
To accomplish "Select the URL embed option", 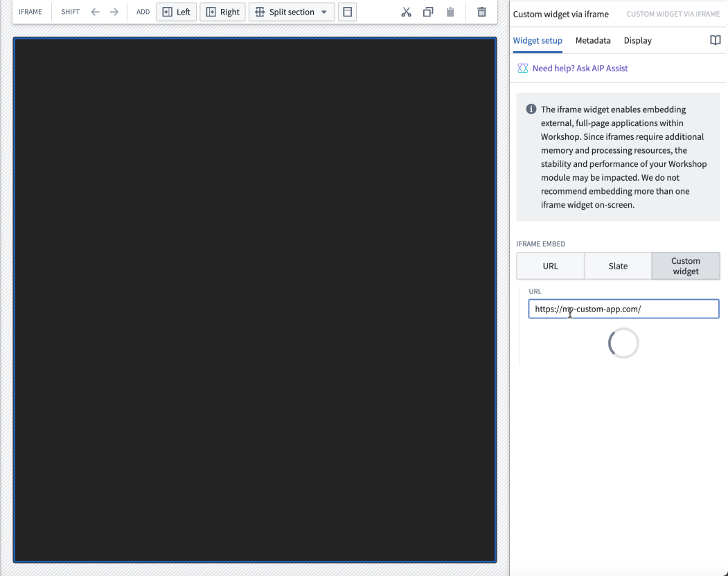I will 550,266.
